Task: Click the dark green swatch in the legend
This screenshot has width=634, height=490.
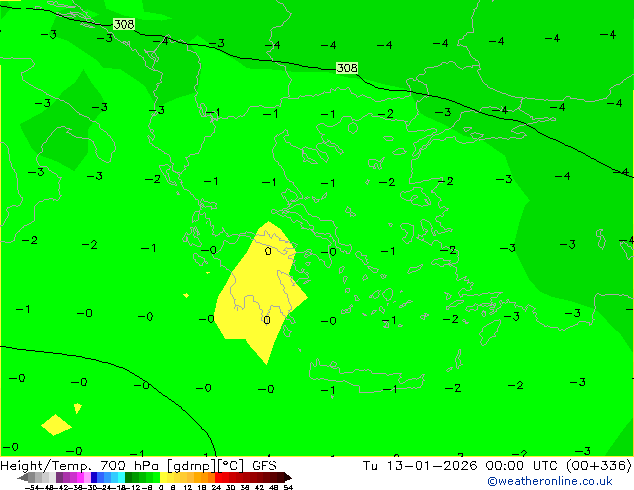Action: [129, 477]
